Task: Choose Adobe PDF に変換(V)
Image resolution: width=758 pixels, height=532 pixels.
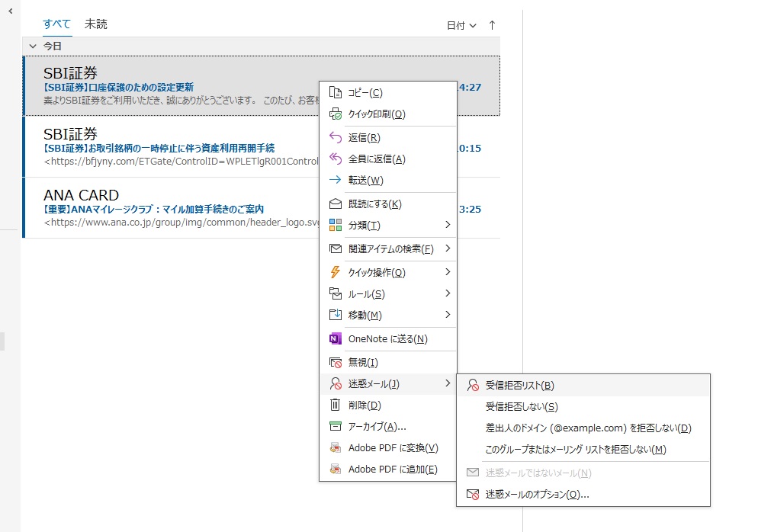Action: click(387, 447)
